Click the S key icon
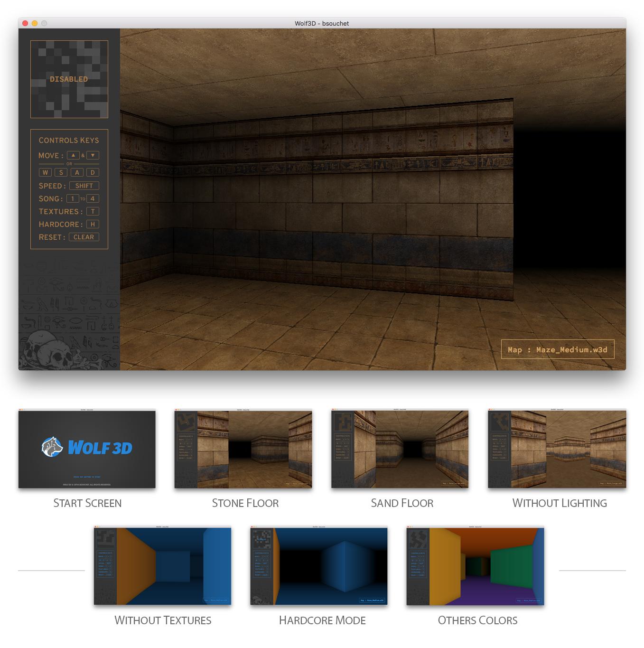644x648 pixels. coord(61,172)
